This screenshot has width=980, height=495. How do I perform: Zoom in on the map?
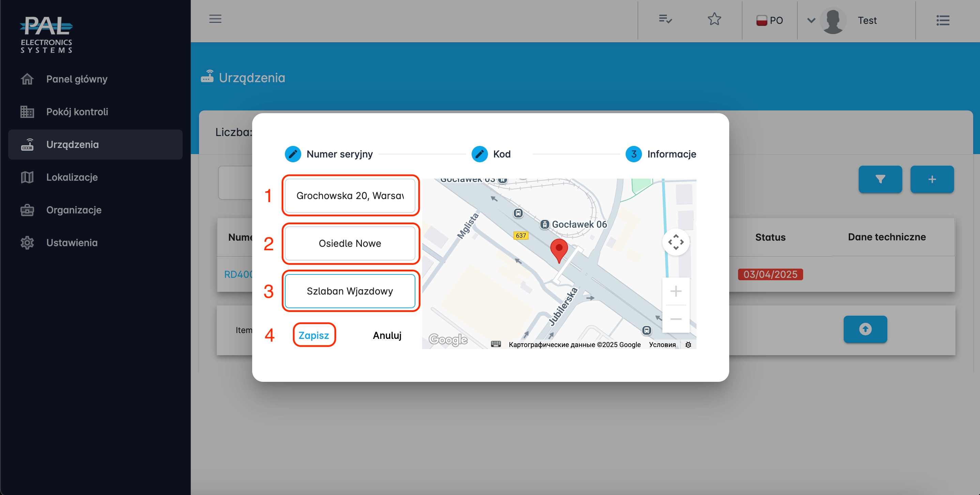click(676, 291)
